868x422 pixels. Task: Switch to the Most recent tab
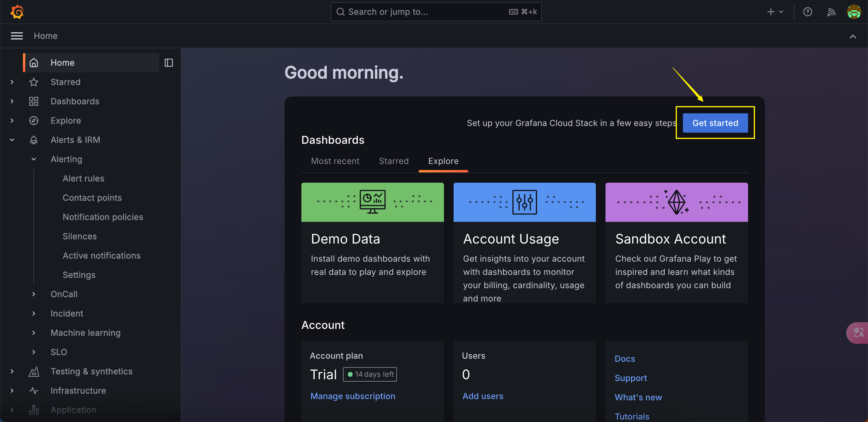tap(335, 161)
